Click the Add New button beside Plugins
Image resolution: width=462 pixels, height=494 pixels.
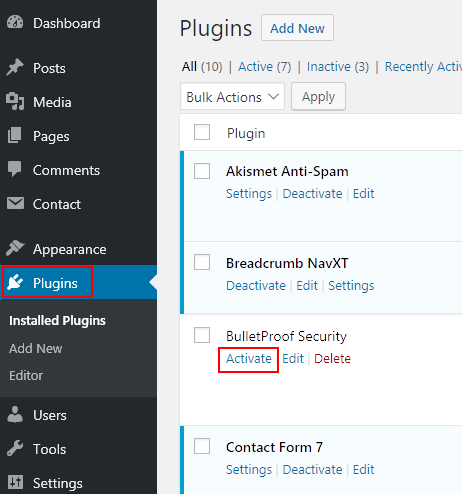(x=297, y=28)
